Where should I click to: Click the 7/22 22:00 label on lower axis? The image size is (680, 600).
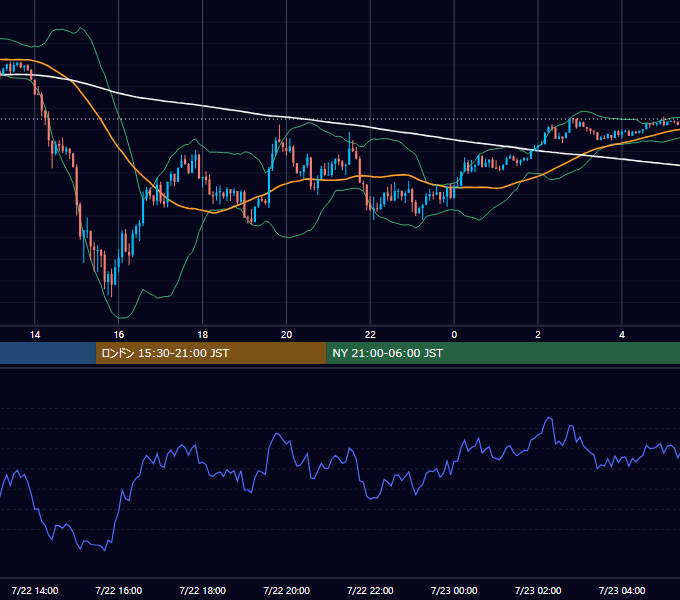click(x=370, y=590)
